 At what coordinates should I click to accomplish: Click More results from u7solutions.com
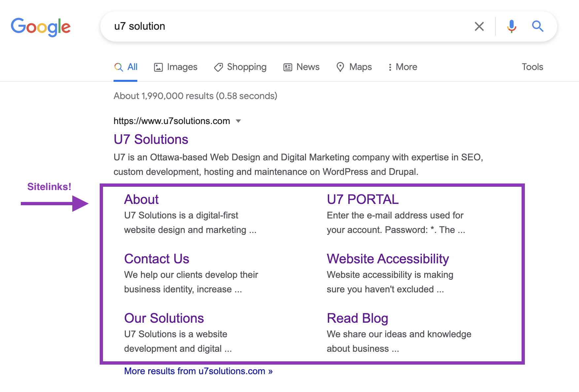click(x=198, y=371)
